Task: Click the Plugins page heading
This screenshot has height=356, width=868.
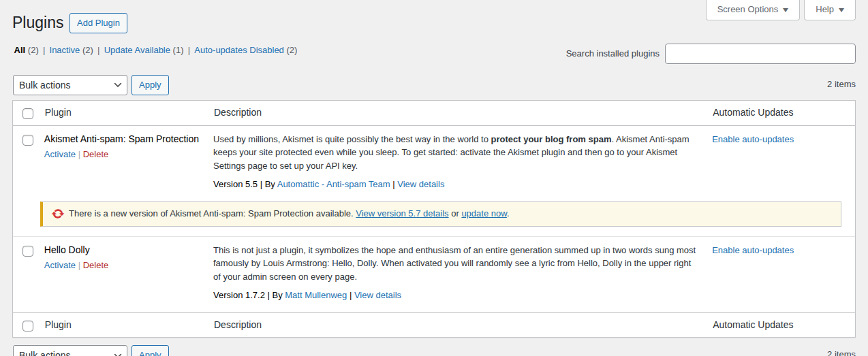Action: click(x=38, y=22)
